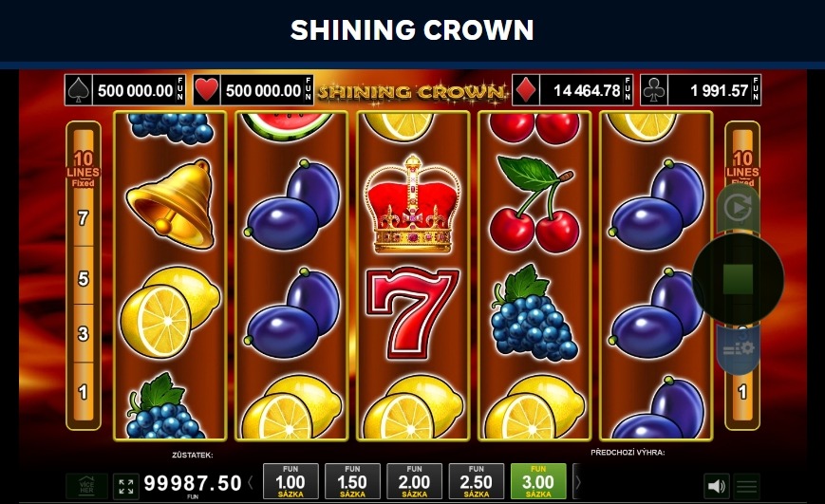Viewport: 825px width, 504px height.
Task: Open the hamburger menu icon
Action: (x=746, y=486)
